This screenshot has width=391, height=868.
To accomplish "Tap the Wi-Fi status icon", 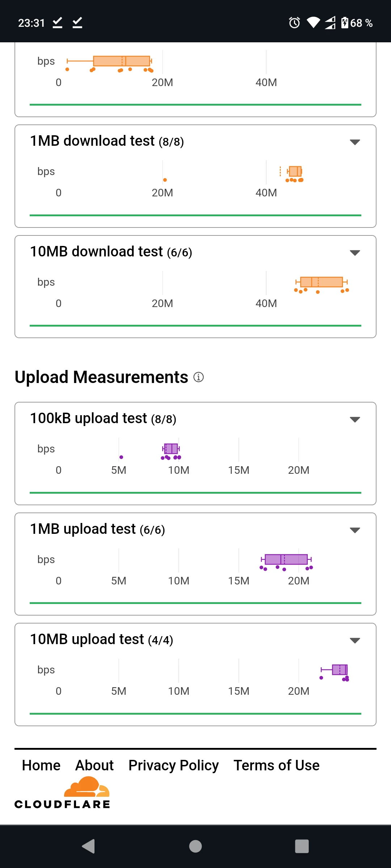I will [x=313, y=23].
